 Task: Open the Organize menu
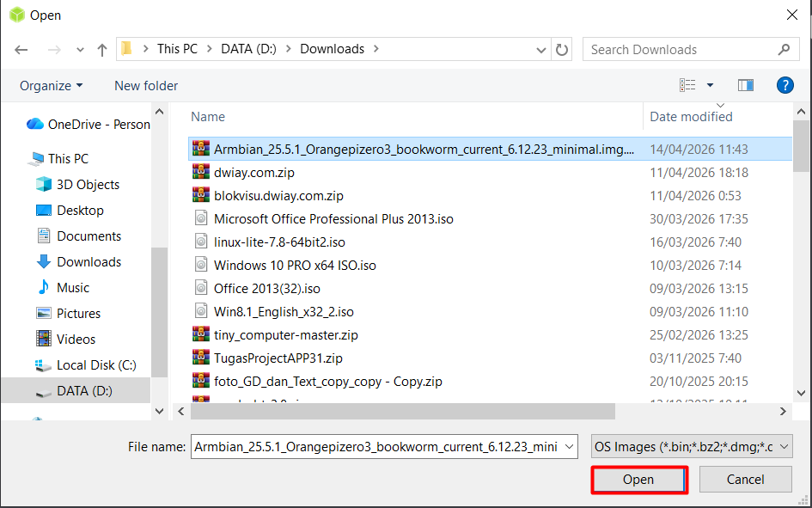(x=52, y=86)
